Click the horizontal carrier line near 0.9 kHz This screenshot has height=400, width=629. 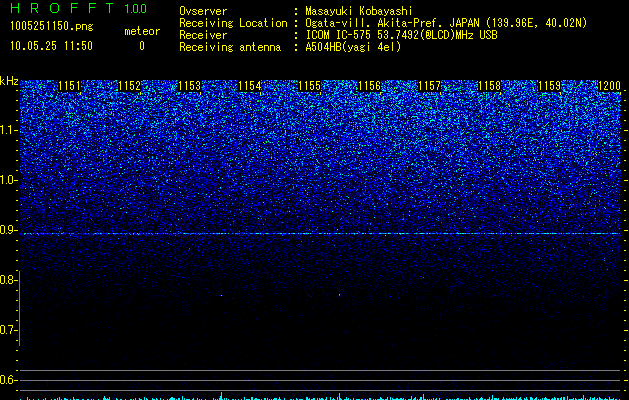click(x=320, y=233)
